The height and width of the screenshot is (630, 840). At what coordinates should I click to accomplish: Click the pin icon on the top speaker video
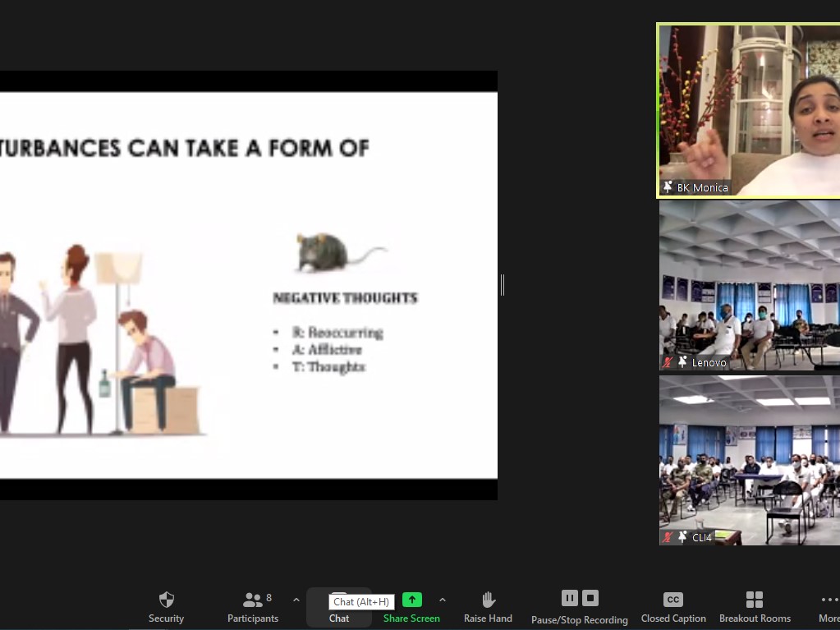(x=668, y=187)
